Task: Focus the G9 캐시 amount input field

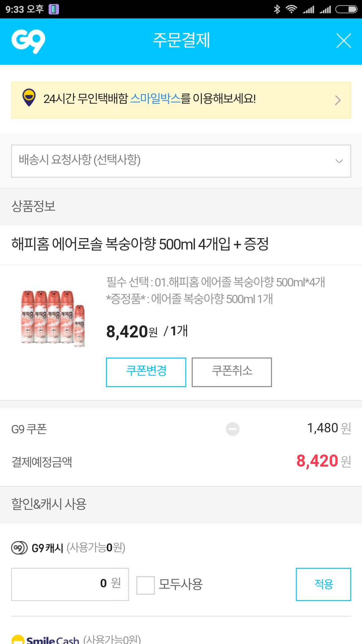Action: tap(70, 584)
